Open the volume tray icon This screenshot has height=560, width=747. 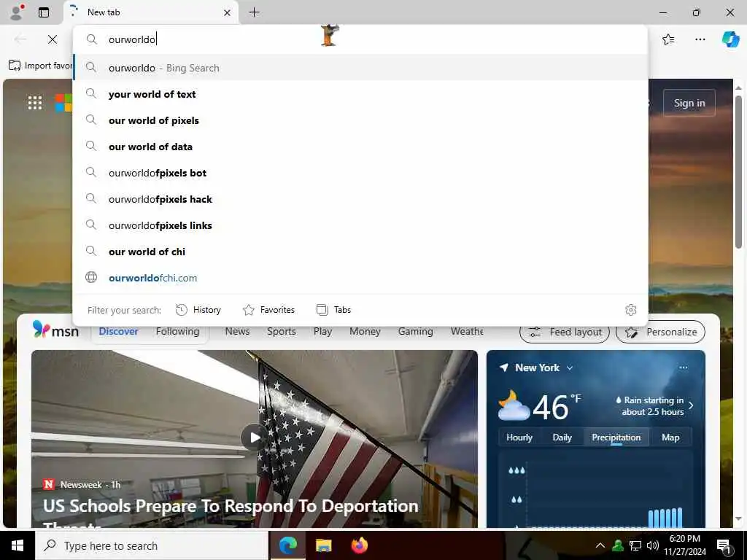(x=653, y=545)
